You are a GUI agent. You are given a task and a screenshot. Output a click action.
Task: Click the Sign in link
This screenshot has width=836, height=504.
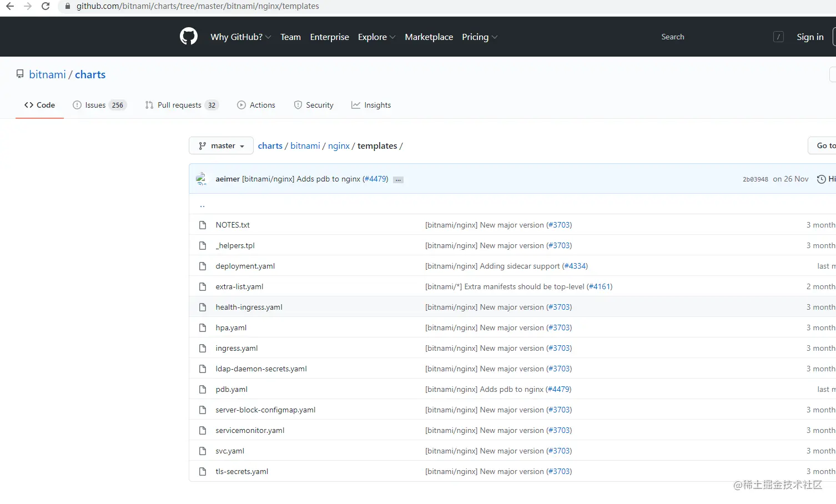click(810, 37)
